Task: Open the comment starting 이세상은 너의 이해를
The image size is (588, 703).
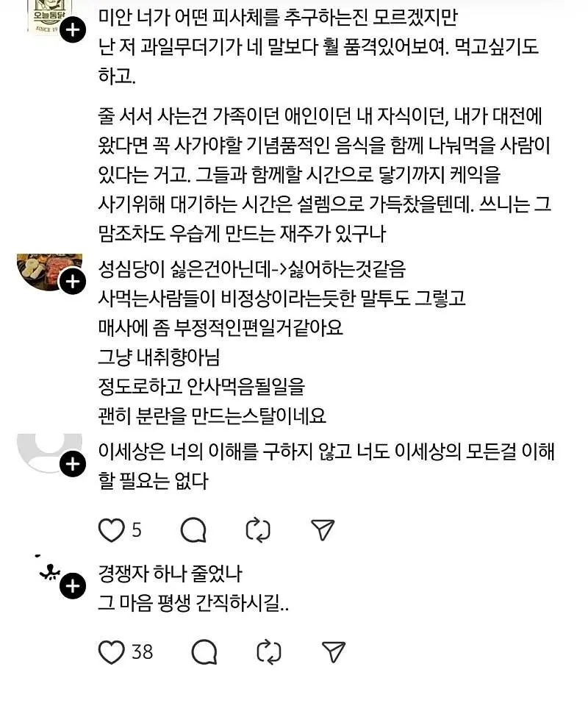Action: [x=326, y=465]
